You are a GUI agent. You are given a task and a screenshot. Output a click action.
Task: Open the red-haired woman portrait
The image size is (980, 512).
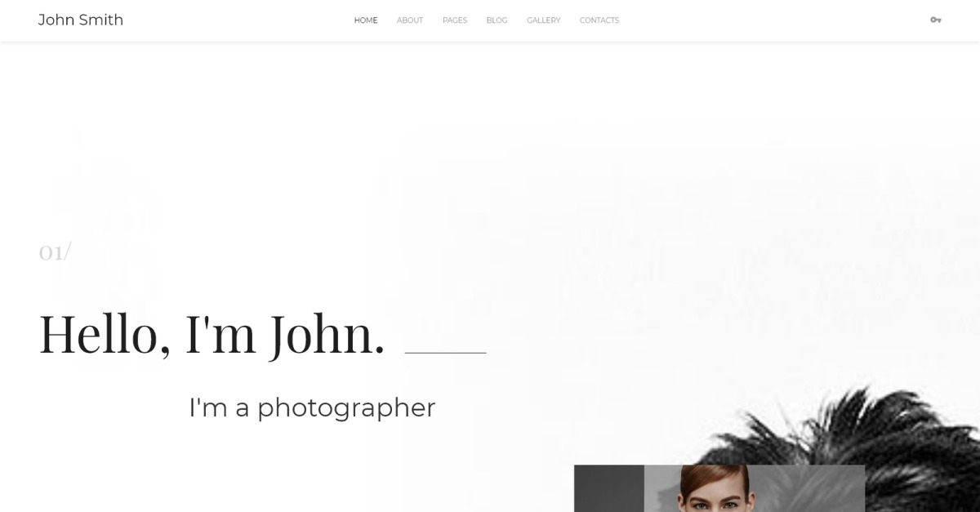click(713, 488)
